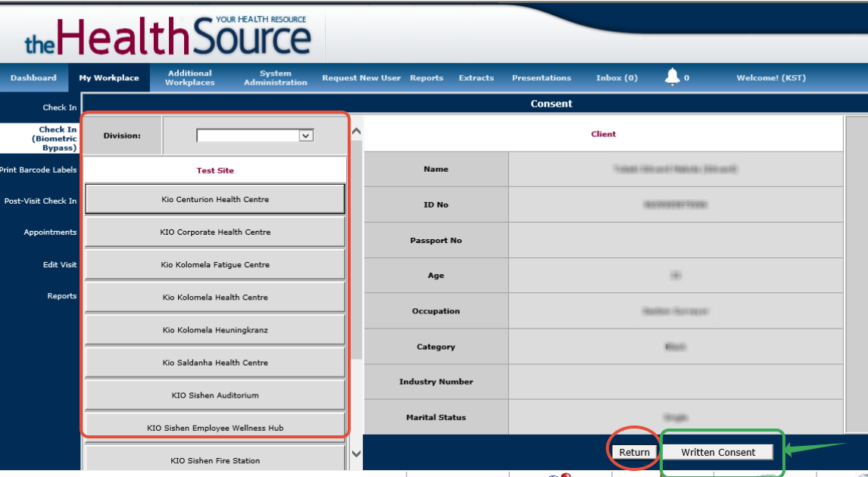868x477 pixels.
Task: Choose KIO Sishen Employee Wellness Hub
Action: (x=215, y=428)
